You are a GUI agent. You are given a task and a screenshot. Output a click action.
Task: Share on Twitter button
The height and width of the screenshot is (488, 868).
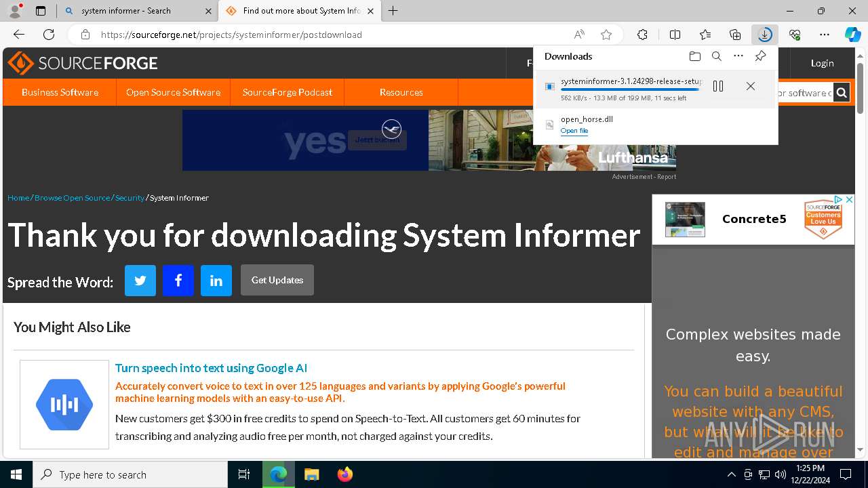pos(140,281)
